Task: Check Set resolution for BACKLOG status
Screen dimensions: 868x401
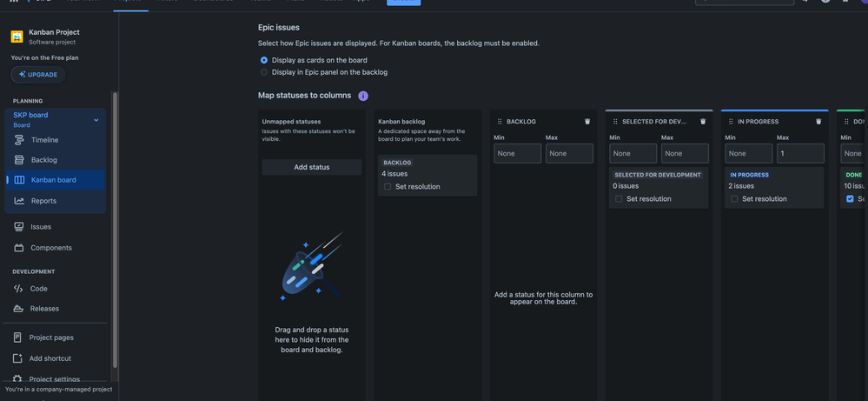Action: 388,187
